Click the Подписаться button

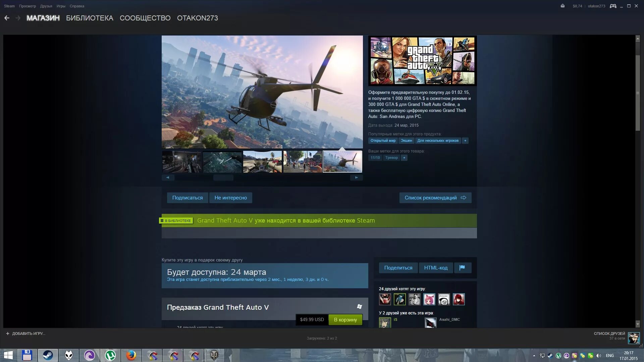[x=187, y=197]
